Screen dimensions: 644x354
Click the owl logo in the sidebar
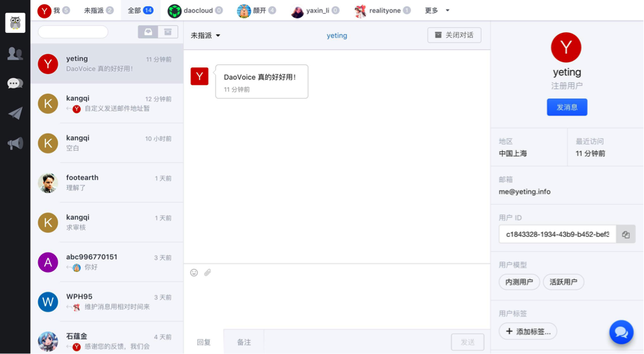[x=15, y=23]
